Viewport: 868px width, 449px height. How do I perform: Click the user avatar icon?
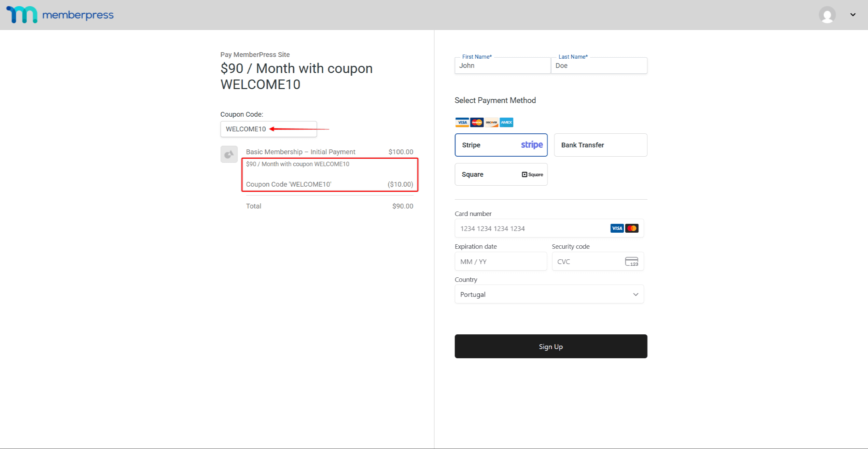tap(827, 15)
